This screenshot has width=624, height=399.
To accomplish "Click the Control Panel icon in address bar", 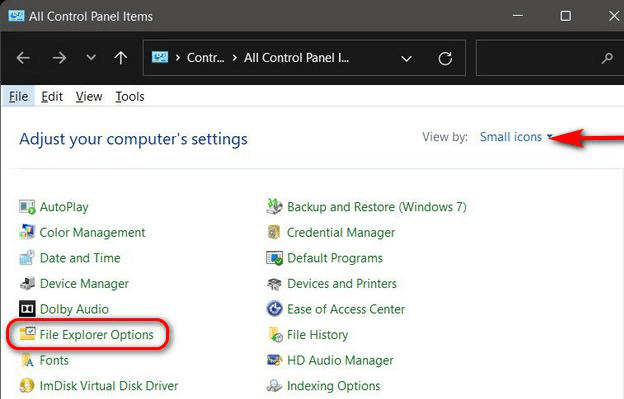I will click(160, 58).
